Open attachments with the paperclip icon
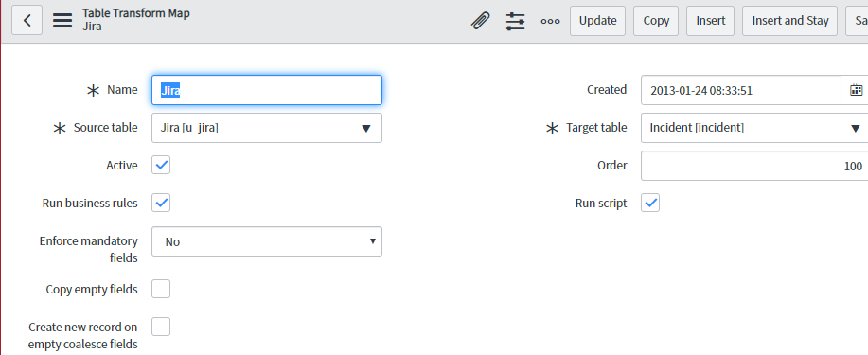Image resolution: width=868 pixels, height=355 pixels. 481,21
